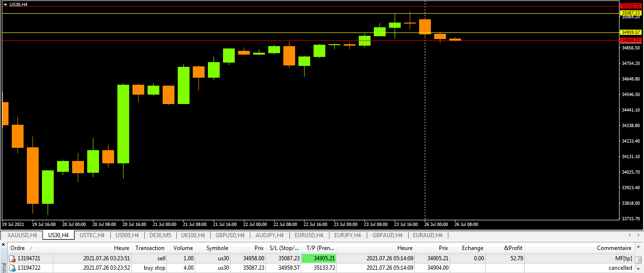The image size is (644, 273).
Task: Select the GBPUSD,H4 chart tab
Action: (x=230, y=235)
